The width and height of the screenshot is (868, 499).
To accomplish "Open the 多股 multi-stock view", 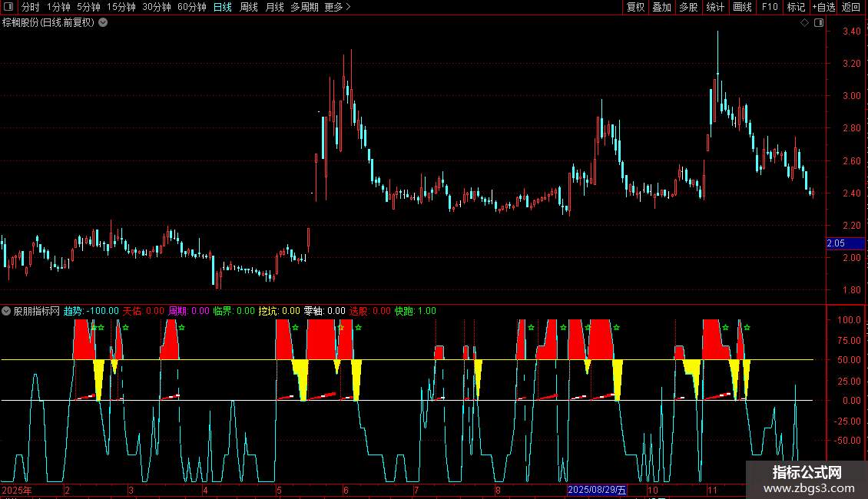I will (x=688, y=7).
